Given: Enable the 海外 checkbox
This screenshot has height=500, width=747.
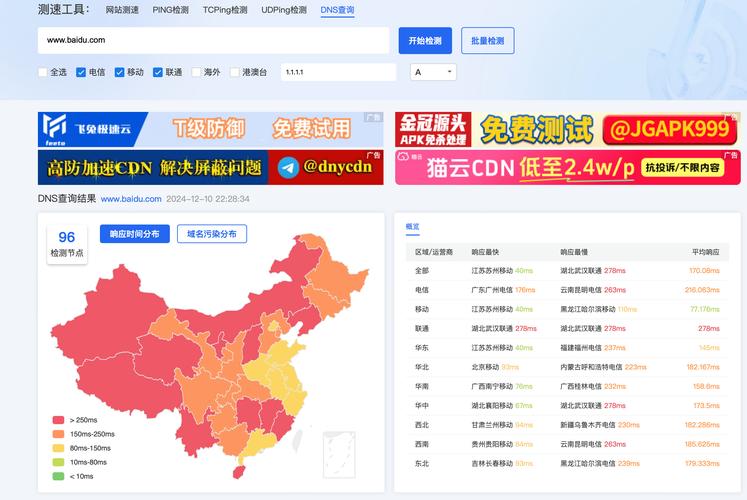Looking at the screenshot, I should tap(196, 72).
